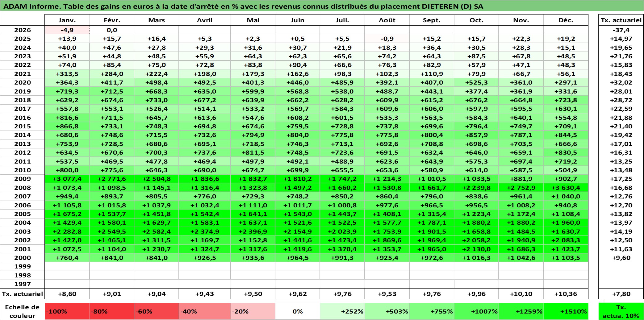Select the -20% pale pink swatch
Viewport: 644px width, 320px height.
[253, 311]
